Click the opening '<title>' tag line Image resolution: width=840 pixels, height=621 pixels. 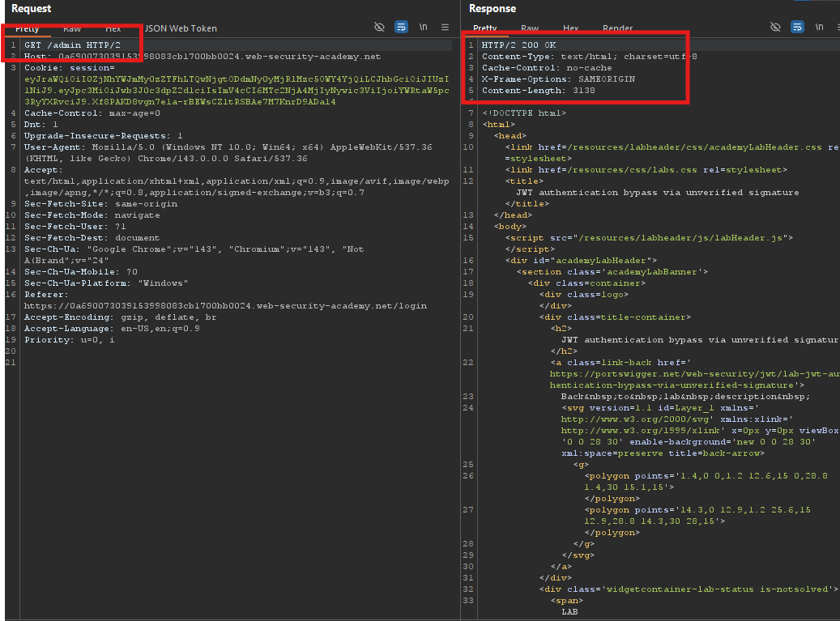(x=524, y=181)
